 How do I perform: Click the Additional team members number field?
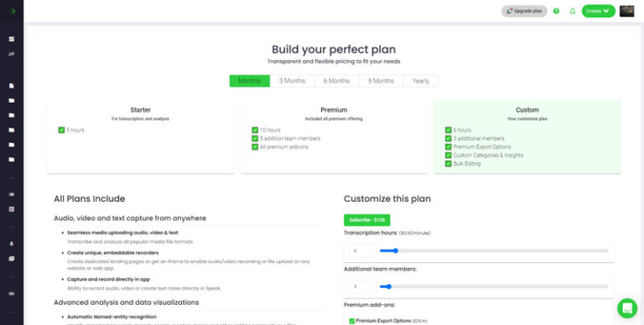click(362, 286)
